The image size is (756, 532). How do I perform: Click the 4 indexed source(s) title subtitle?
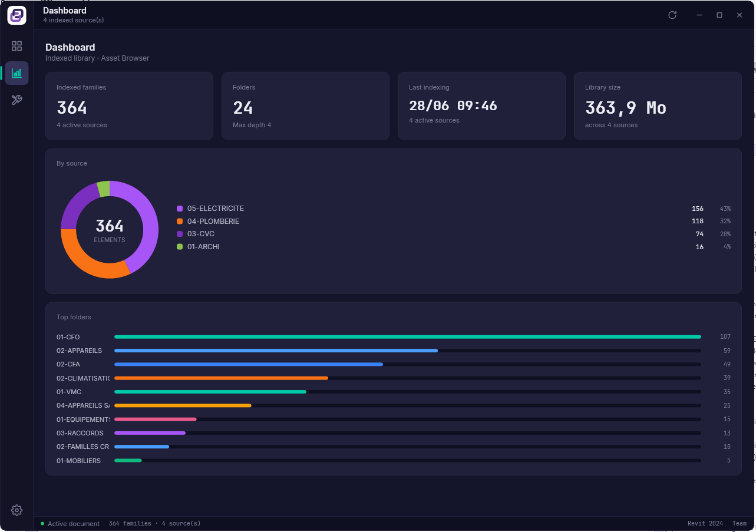click(74, 21)
